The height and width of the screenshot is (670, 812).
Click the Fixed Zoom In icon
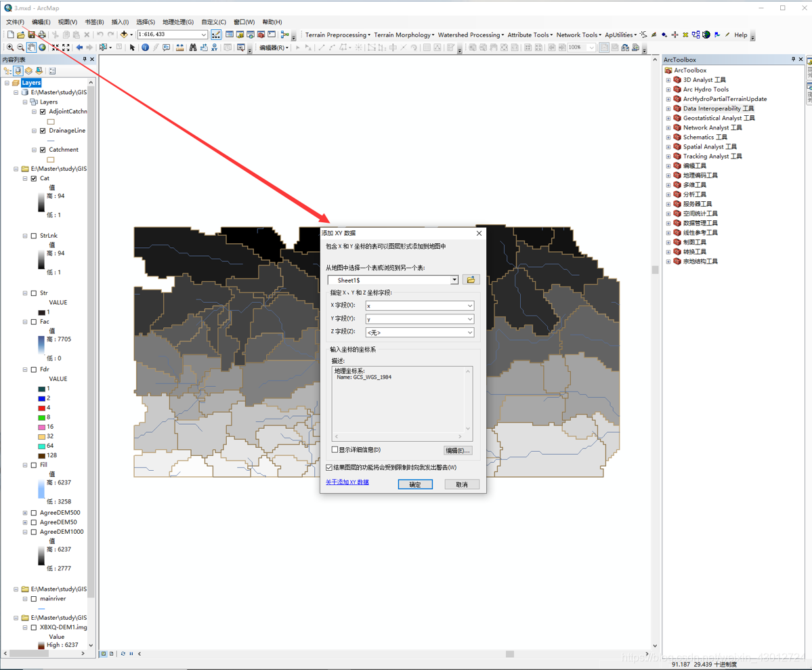click(55, 47)
